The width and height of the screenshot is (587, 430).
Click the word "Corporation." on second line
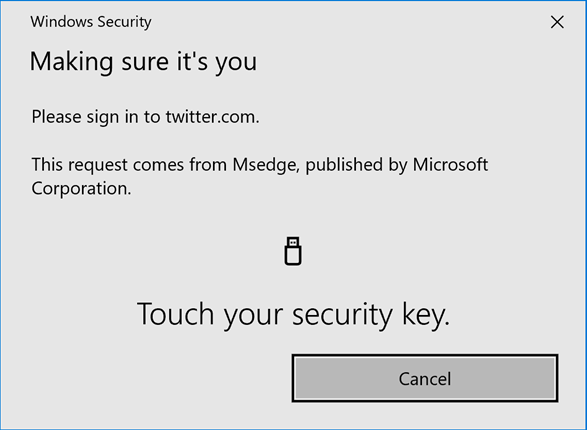(x=81, y=188)
